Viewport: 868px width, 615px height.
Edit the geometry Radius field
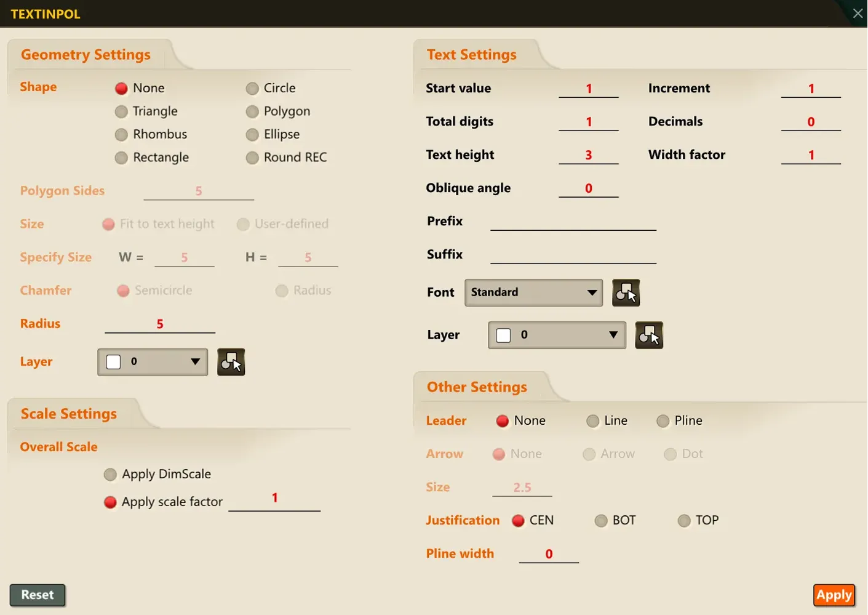(160, 324)
